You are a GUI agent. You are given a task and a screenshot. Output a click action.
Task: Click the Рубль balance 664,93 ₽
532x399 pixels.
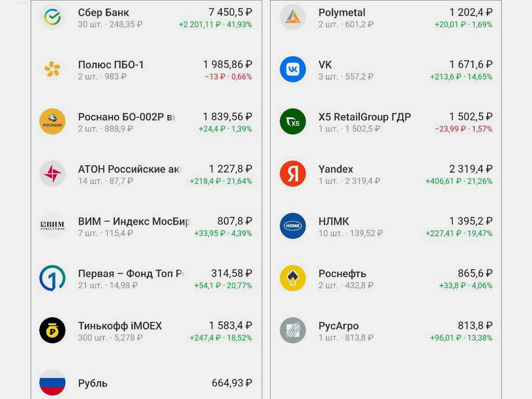pyautogui.click(x=231, y=383)
